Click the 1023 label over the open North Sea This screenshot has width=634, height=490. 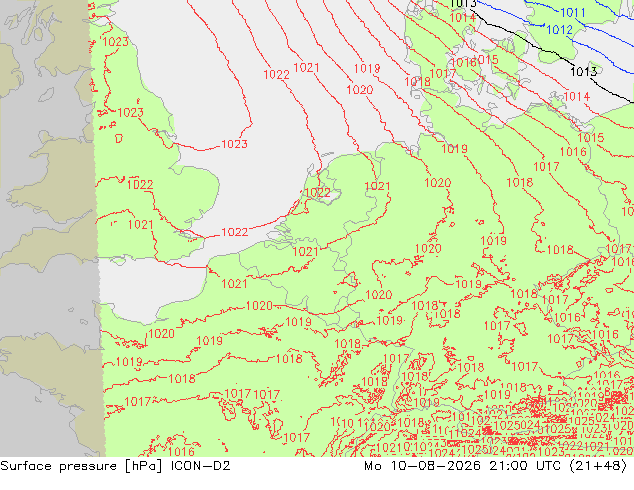235,144
